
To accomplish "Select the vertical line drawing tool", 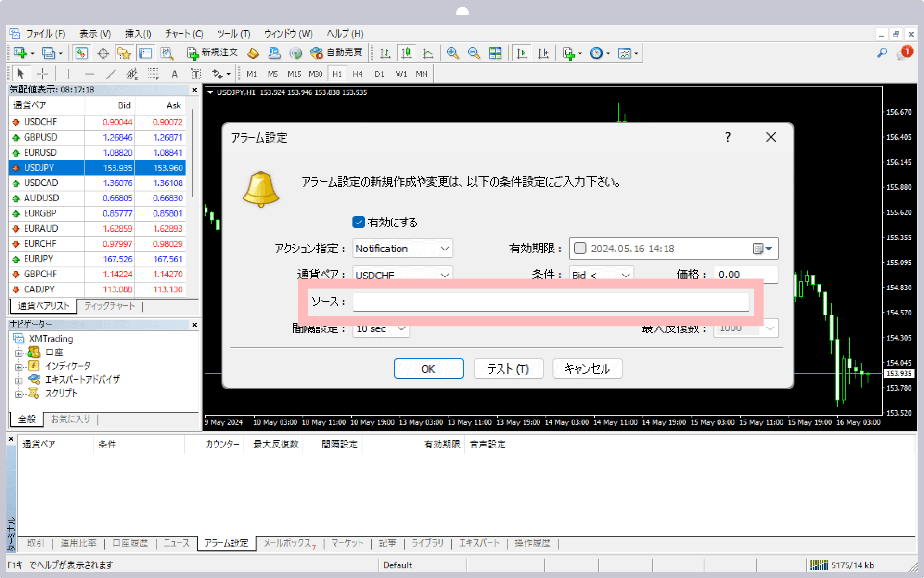I will pos(68,74).
